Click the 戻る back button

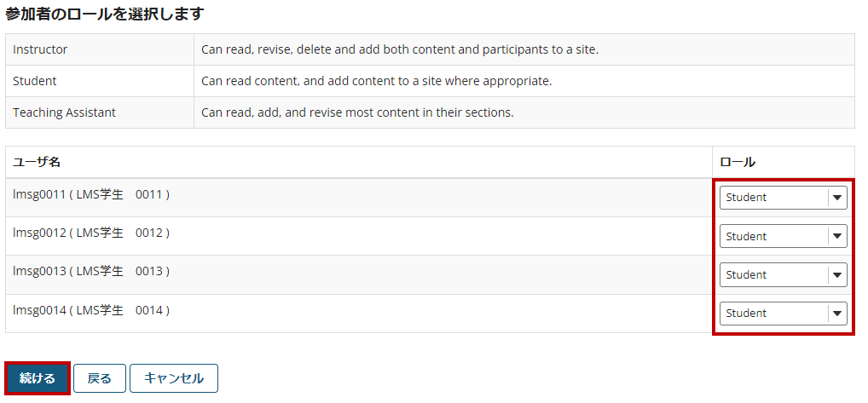tap(100, 378)
